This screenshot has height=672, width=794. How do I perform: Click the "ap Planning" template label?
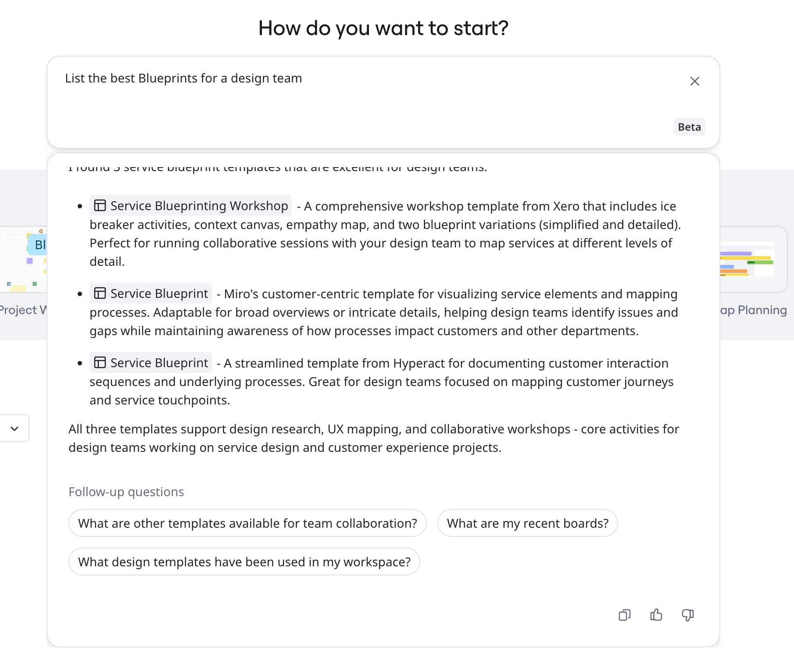pyautogui.click(x=753, y=310)
